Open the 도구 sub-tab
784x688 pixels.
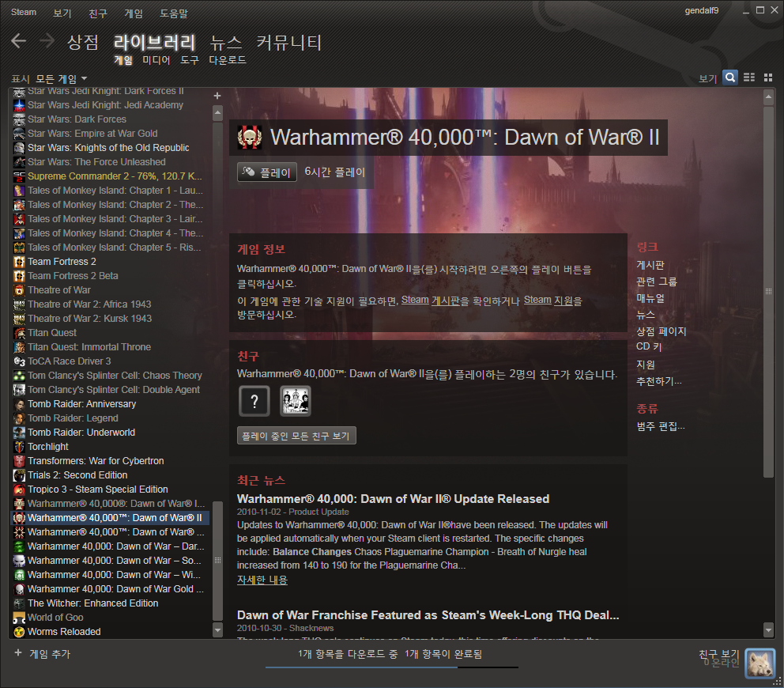tap(190, 60)
